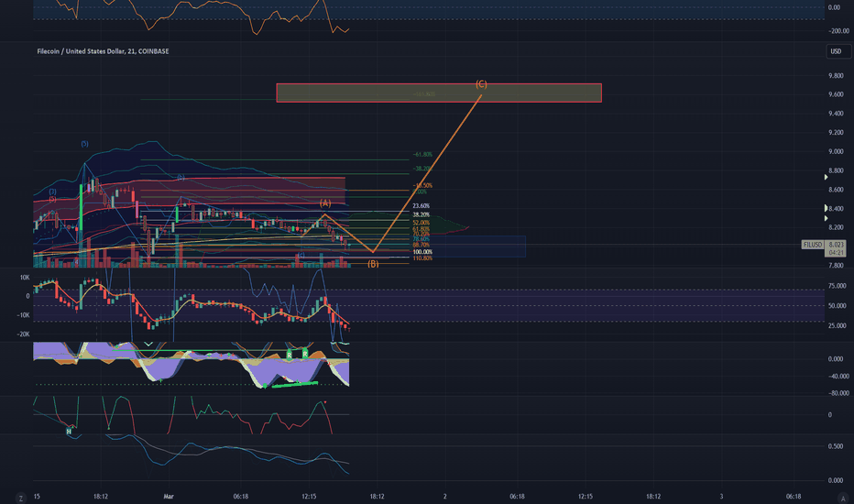Image resolution: width=854 pixels, height=504 pixels.
Task: Click the 9.000 price axis label
Action: coord(836,152)
